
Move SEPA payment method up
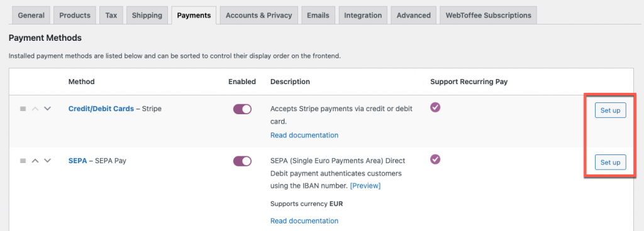point(35,161)
